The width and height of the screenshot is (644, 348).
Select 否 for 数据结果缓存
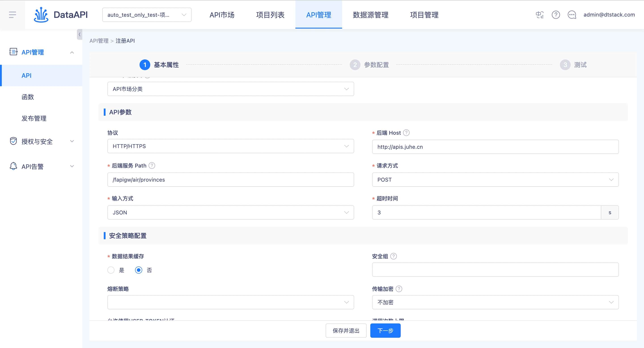138,270
